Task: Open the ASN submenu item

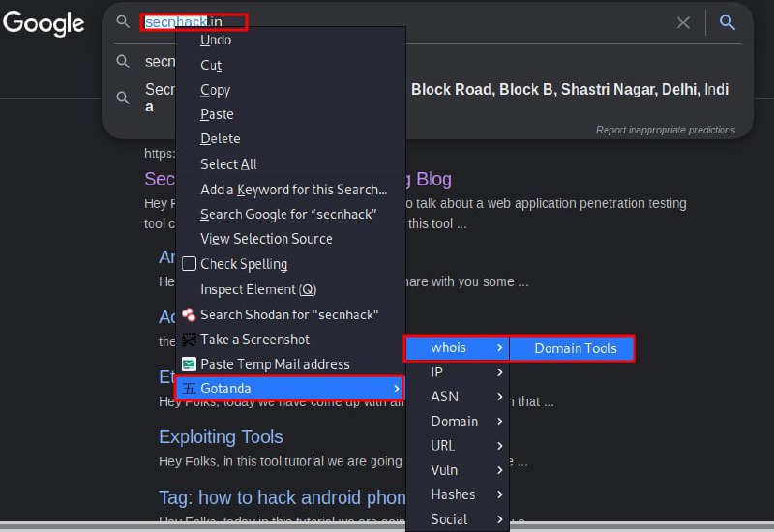Action: tap(457, 397)
